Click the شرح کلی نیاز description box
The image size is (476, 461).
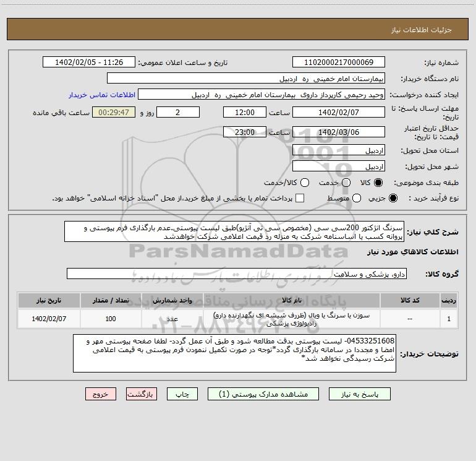tap(234, 231)
